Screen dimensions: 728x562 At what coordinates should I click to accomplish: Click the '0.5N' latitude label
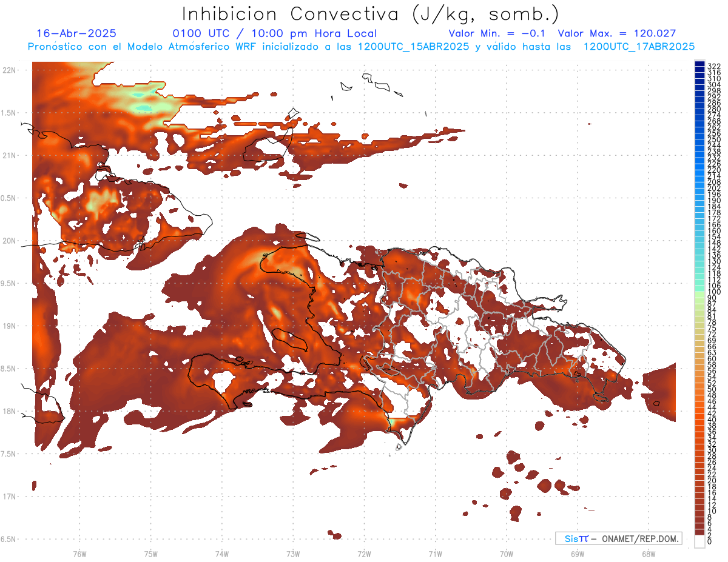point(8,198)
